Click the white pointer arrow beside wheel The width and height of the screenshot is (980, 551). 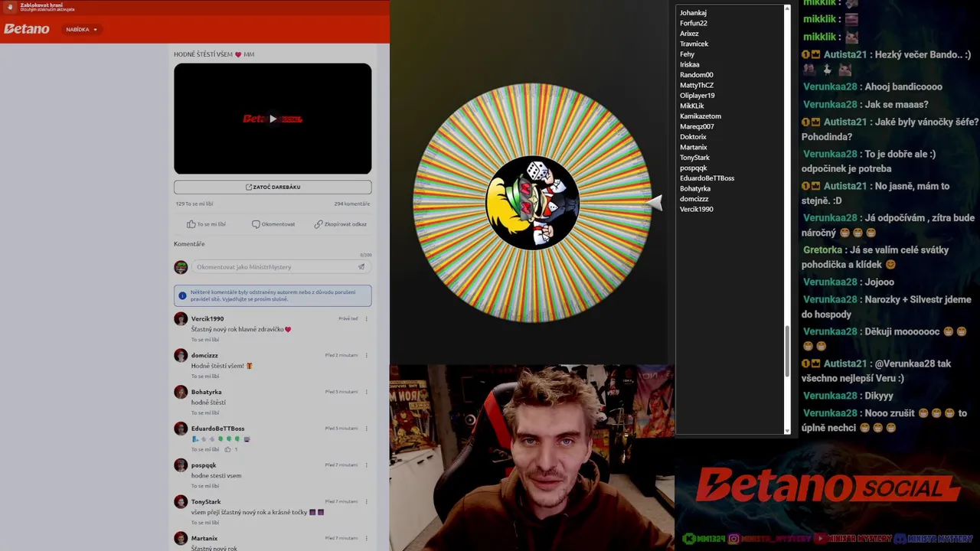click(655, 202)
